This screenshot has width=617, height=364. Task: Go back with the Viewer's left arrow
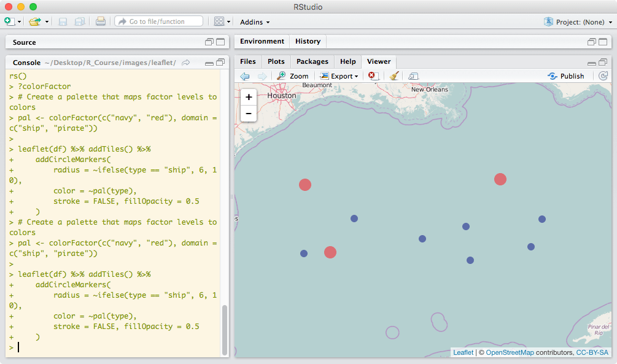pyautogui.click(x=245, y=76)
